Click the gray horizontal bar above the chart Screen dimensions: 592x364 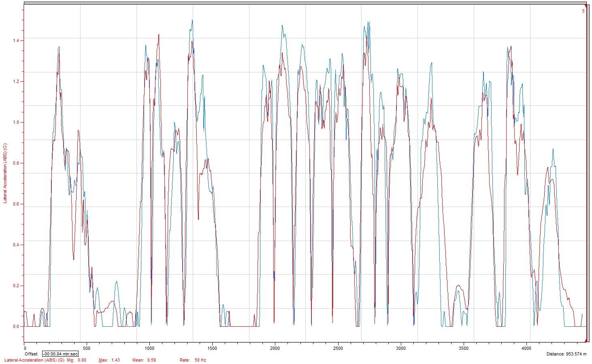[304, 3]
